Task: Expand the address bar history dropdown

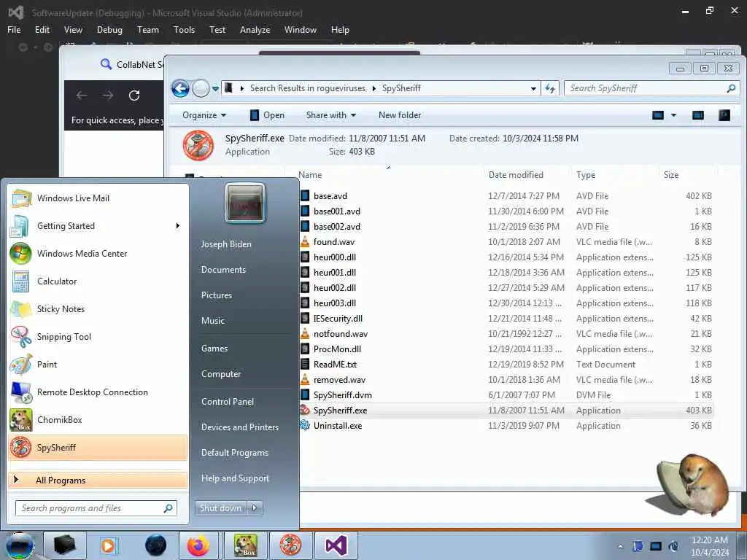Action: point(533,88)
